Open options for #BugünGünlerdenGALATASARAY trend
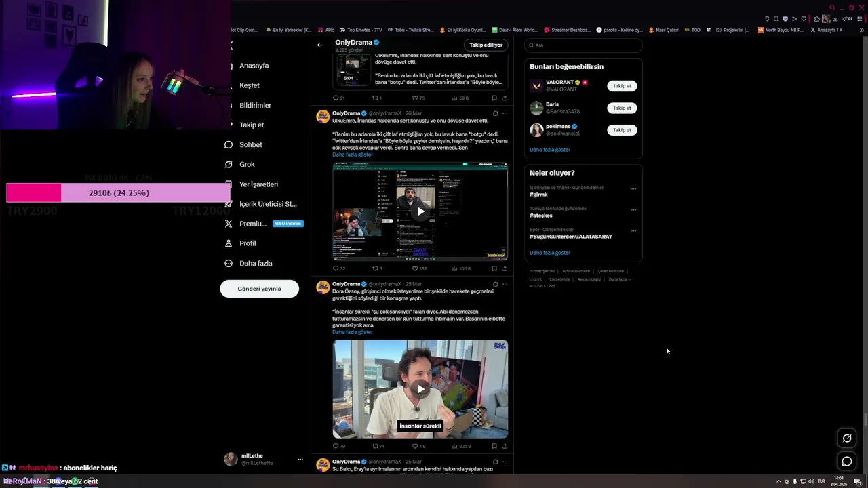The width and height of the screenshot is (868, 488). [633, 231]
